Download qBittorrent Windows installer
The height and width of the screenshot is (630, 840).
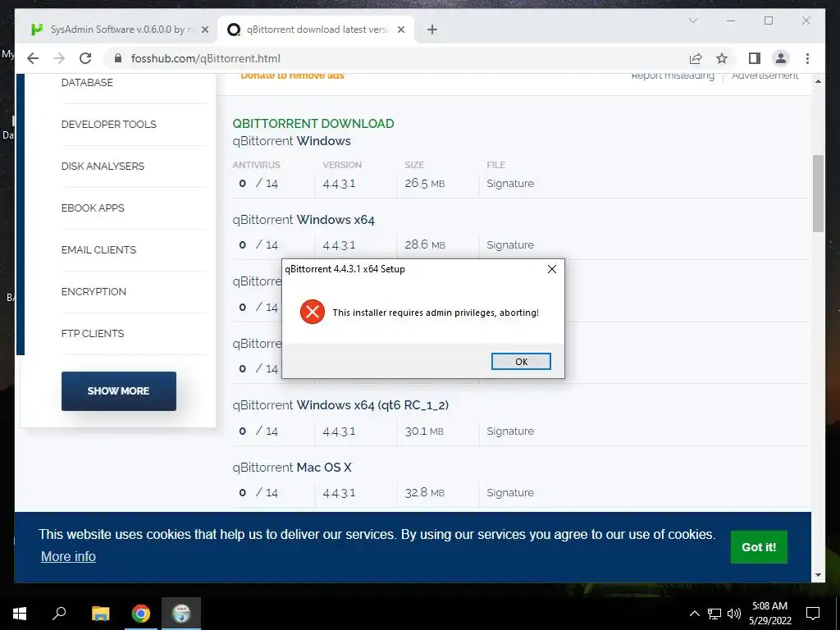[x=291, y=141]
